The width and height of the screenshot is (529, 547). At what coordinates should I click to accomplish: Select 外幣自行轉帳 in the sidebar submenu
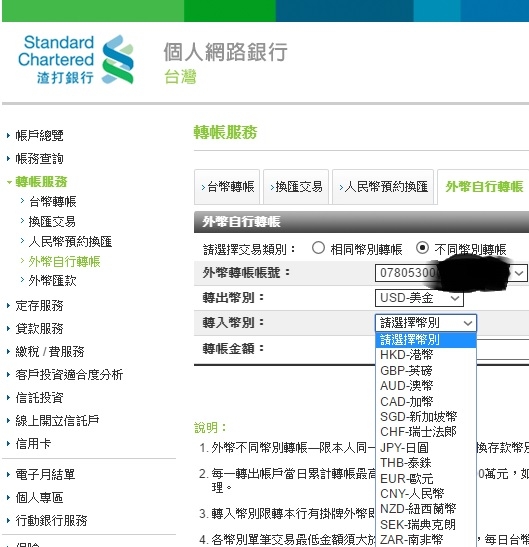(64, 261)
